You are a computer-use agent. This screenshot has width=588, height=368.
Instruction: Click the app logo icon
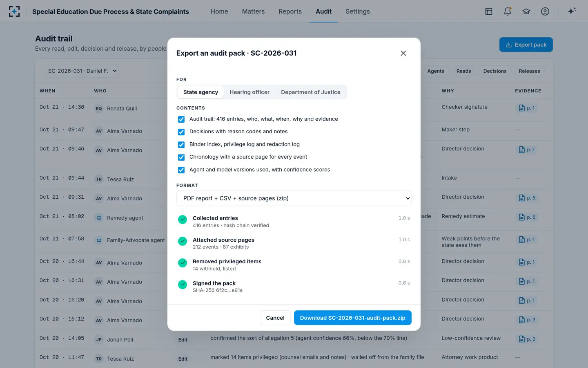pos(14,11)
